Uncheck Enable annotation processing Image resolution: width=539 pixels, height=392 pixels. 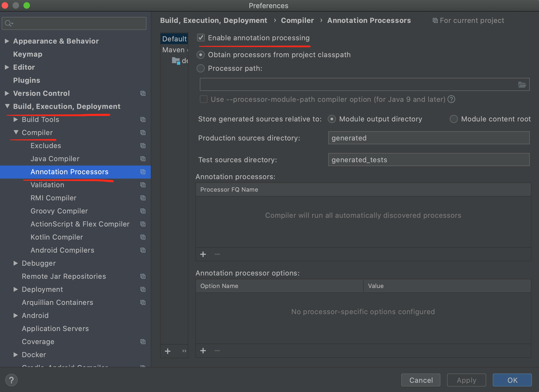click(201, 38)
